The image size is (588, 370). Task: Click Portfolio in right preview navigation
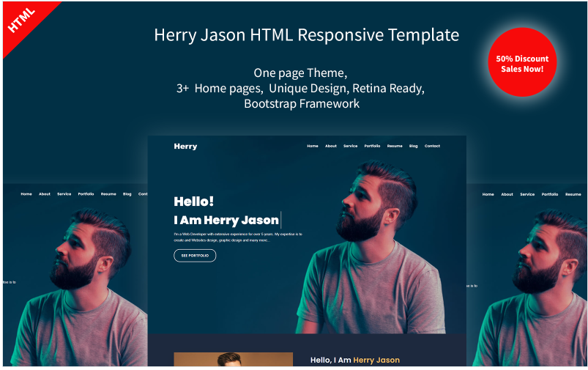coord(550,194)
